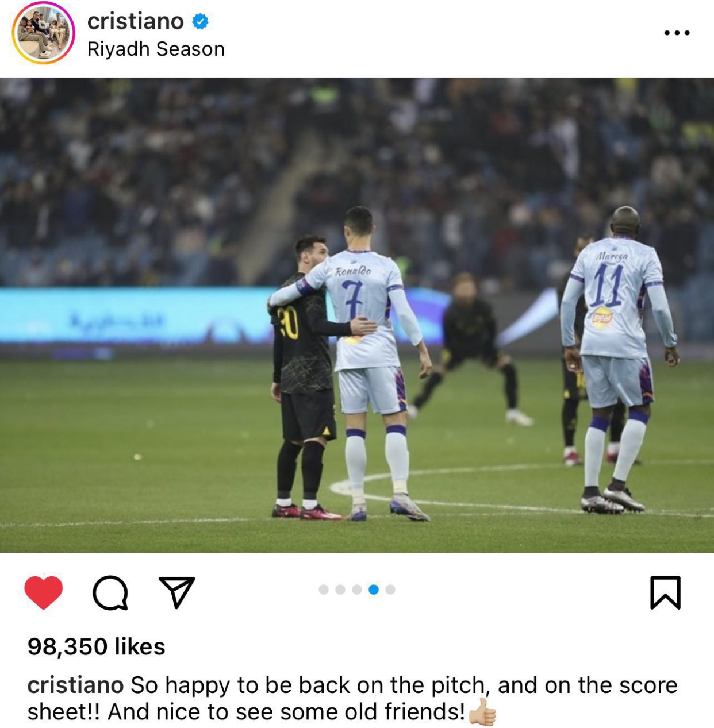Viewport: 714px width, 728px height.
Task: Advance to the fifth carousel dot
Action: click(x=390, y=590)
